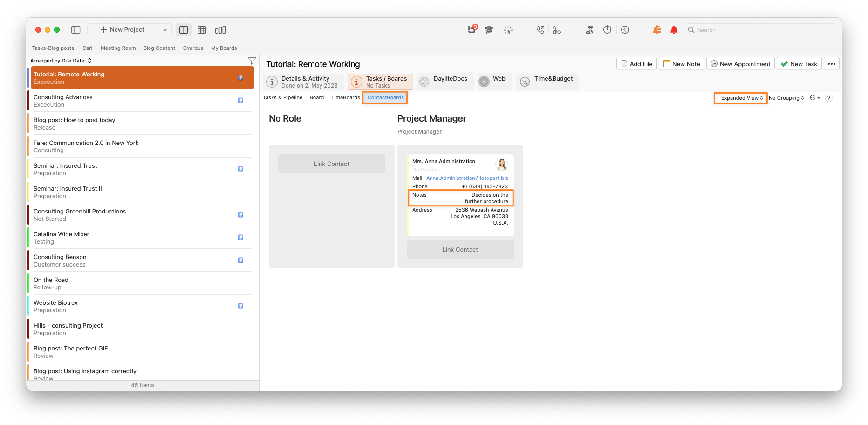Viewport: 868px width, 425px height.
Task: Switch to split column view
Action: (184, 30)
